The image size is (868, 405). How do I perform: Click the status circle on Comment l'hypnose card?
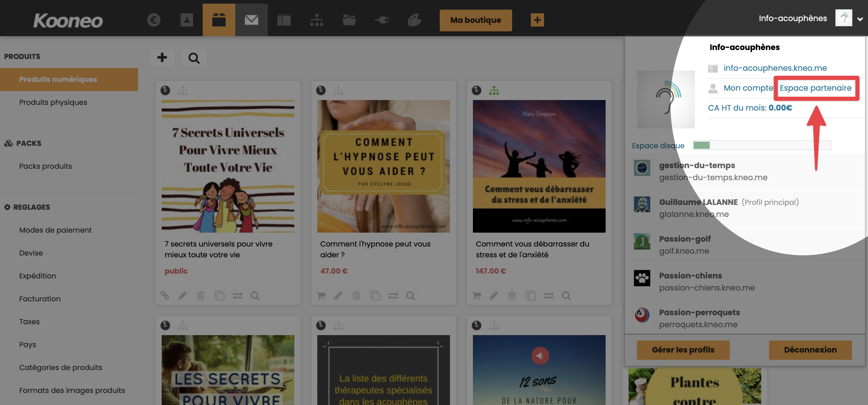pyautogui.click(x=321, y=90)
